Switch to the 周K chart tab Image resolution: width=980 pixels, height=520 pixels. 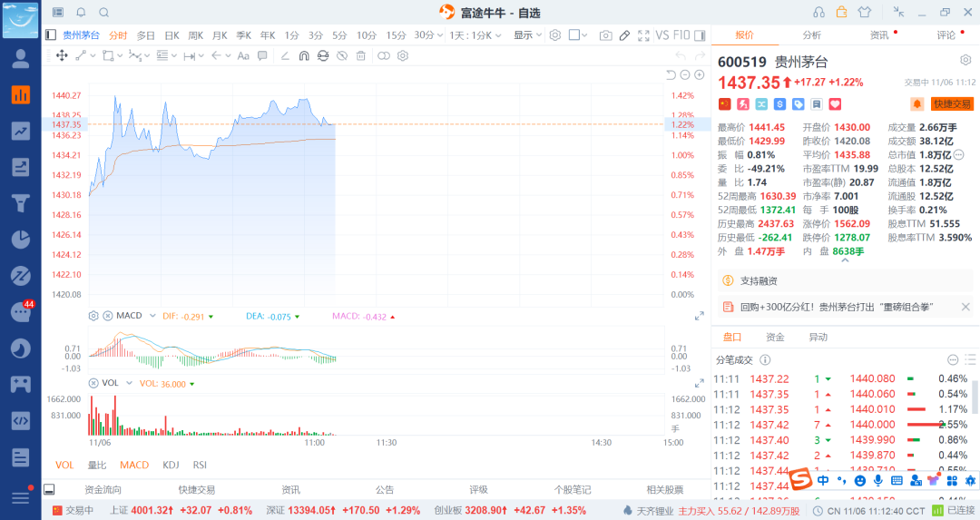(x=196, y=35)
